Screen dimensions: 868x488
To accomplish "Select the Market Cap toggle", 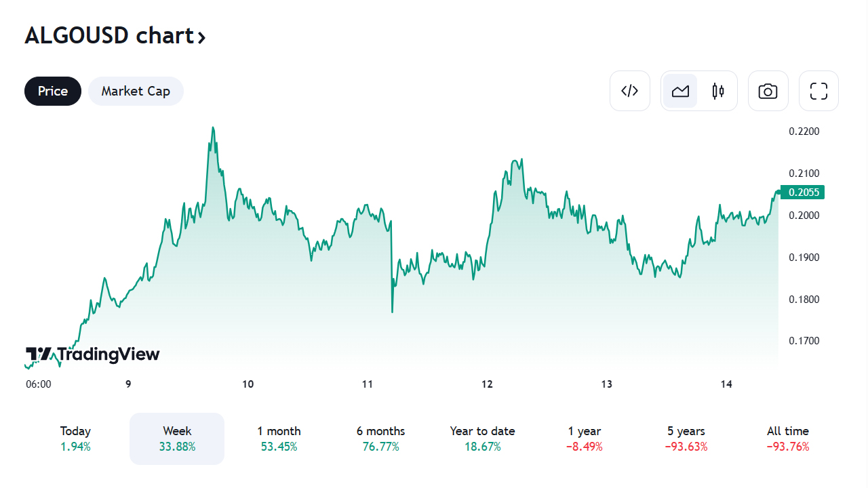I will [136, 91].
